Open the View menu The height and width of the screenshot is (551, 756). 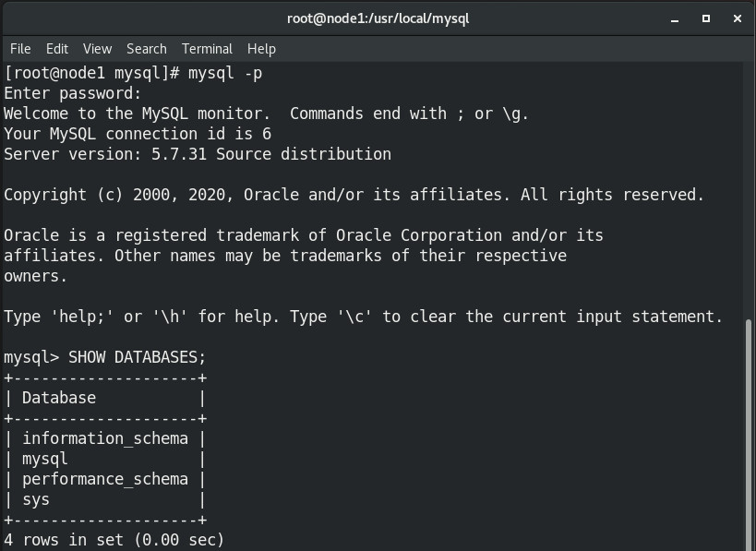coord(98,49)
